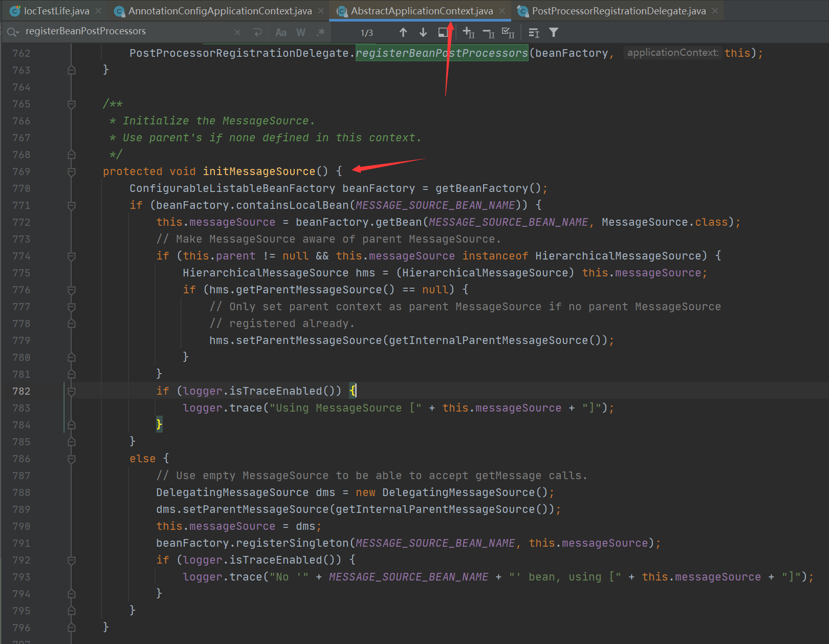Viewport: 829px width, 644px height.
Task: Collapse the getParentMessageSource if block at line 776
Action: click(72, 290)
